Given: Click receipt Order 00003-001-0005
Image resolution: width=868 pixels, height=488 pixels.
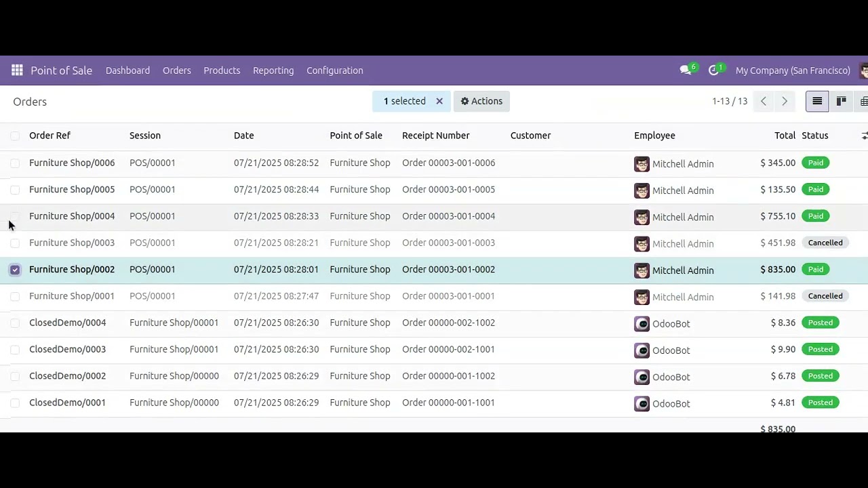Looking at the screenshot, I should 448,189.
